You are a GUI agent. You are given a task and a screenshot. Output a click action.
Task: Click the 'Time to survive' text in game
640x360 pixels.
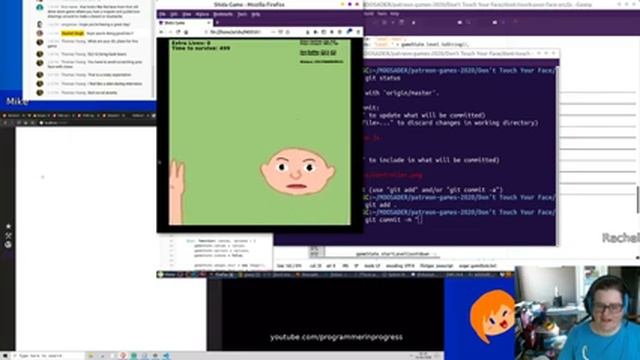click(x=200, y=48)
